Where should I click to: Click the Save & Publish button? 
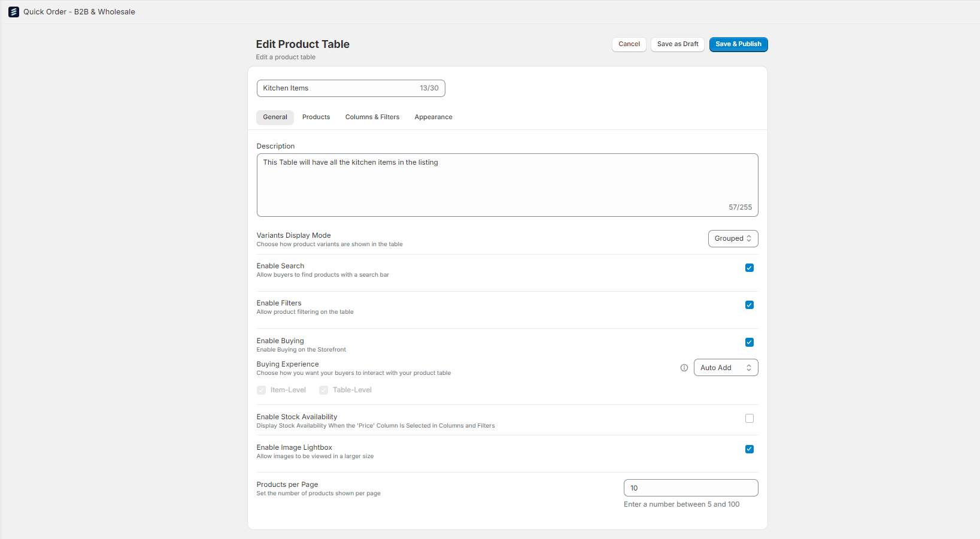point(739,44)
